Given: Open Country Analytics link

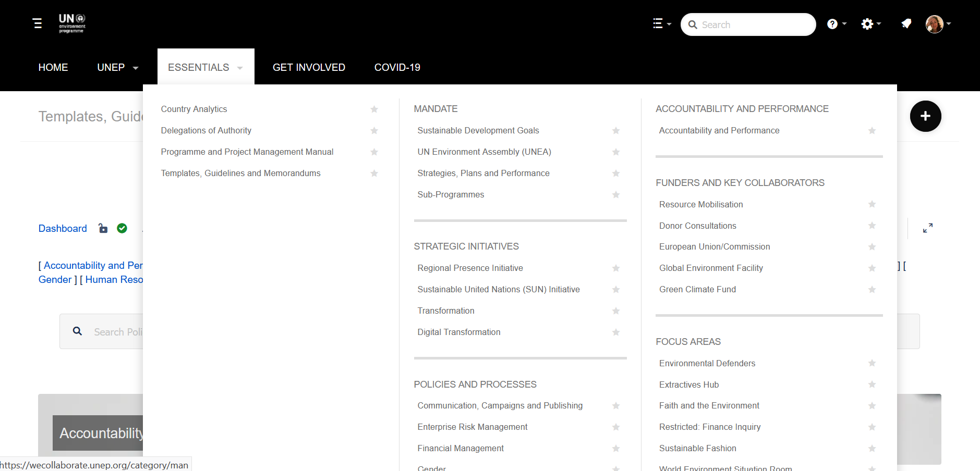Looking at the screenshot, I should (x=194, y=109).
